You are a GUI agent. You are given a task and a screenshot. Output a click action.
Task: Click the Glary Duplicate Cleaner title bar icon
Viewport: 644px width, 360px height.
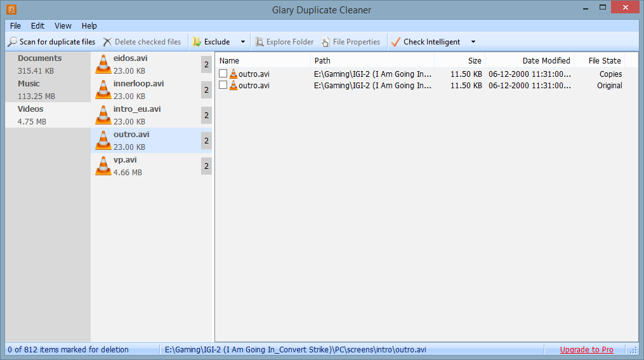click(11, 9)
